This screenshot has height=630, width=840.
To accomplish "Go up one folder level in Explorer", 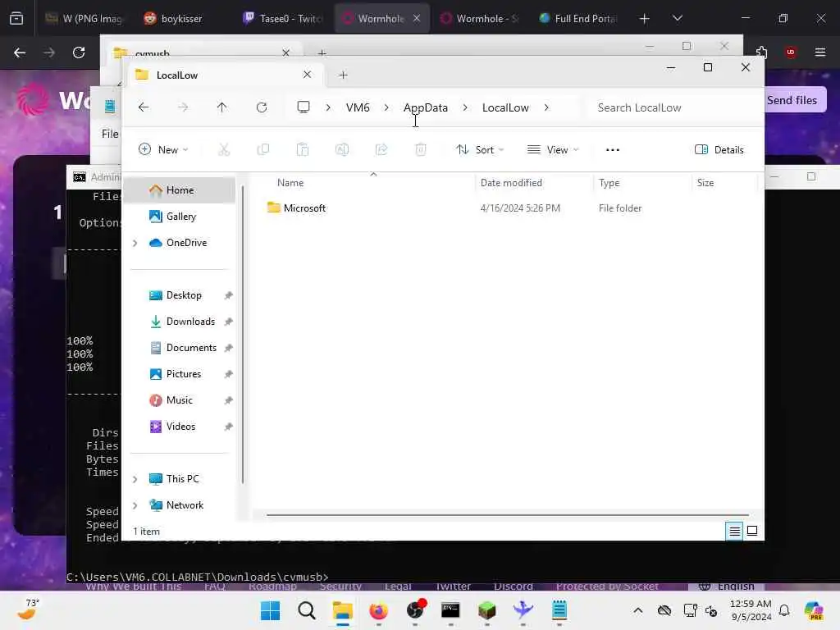I will point(221,107).
